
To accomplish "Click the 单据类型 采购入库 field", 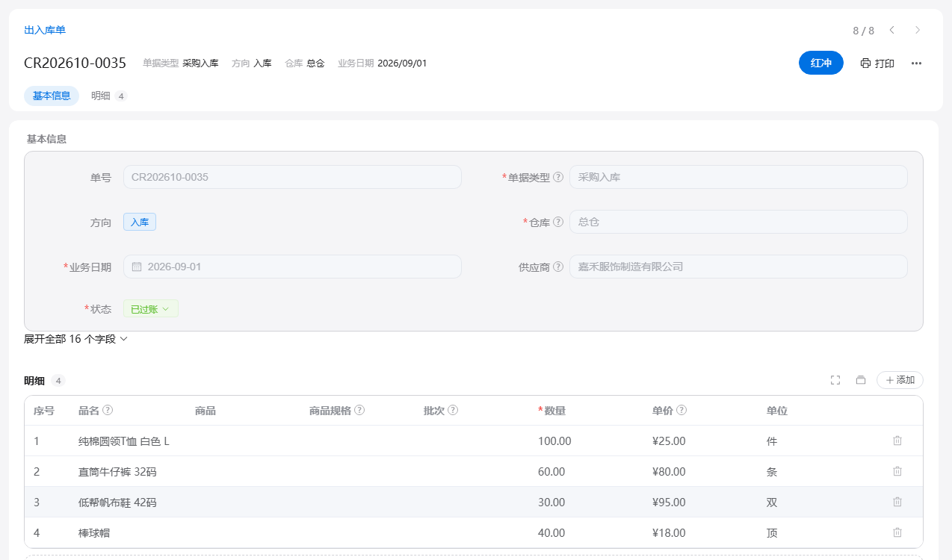I will click(x=738, y=177).
